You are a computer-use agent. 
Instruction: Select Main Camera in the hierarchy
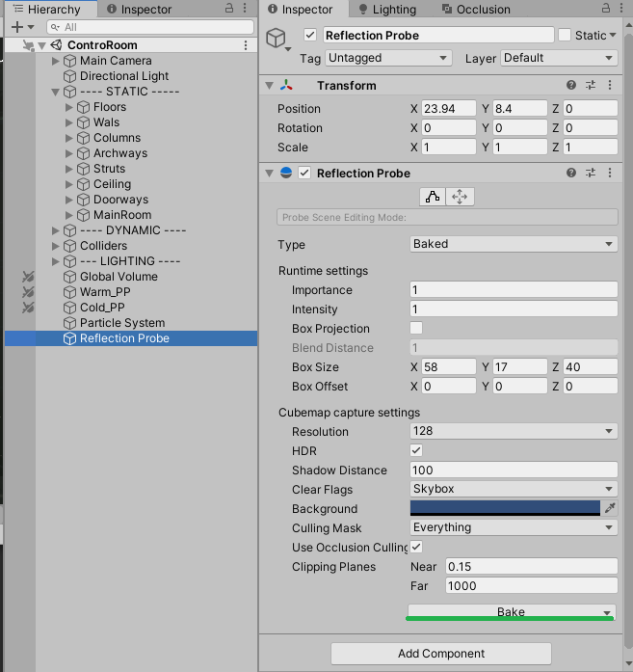pos(116,61)
